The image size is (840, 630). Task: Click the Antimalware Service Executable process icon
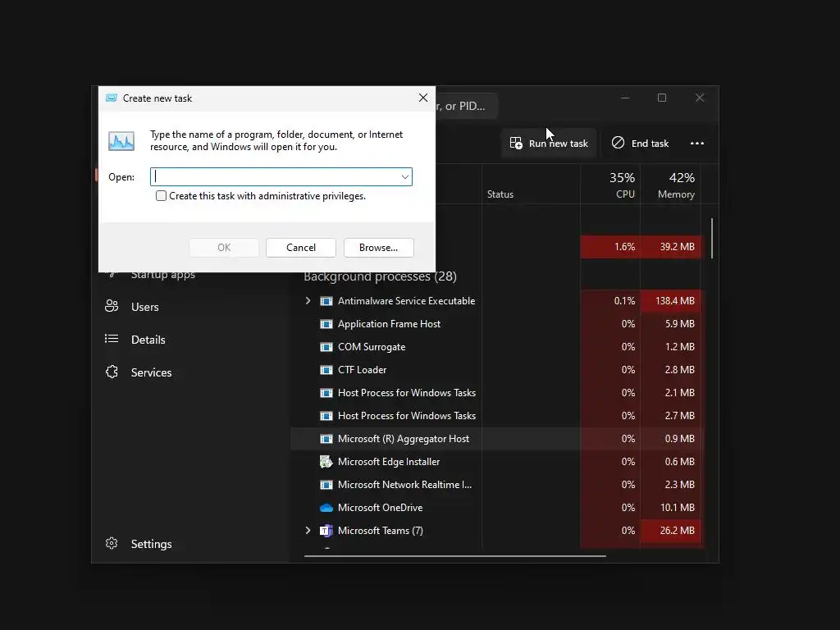(326, 300)
